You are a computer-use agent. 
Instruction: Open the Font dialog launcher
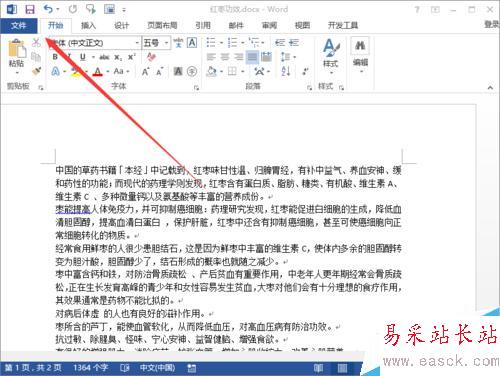tap(196, 87)
